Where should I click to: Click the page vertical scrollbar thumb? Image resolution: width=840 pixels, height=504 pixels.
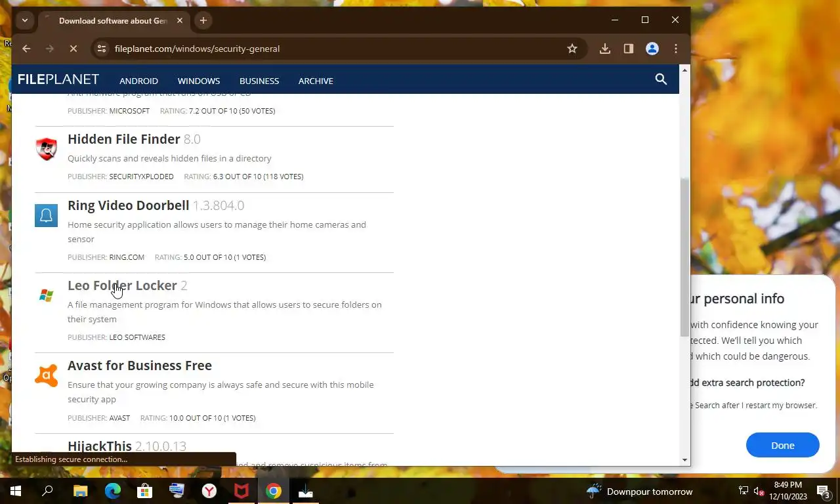[x=685, y=256]
